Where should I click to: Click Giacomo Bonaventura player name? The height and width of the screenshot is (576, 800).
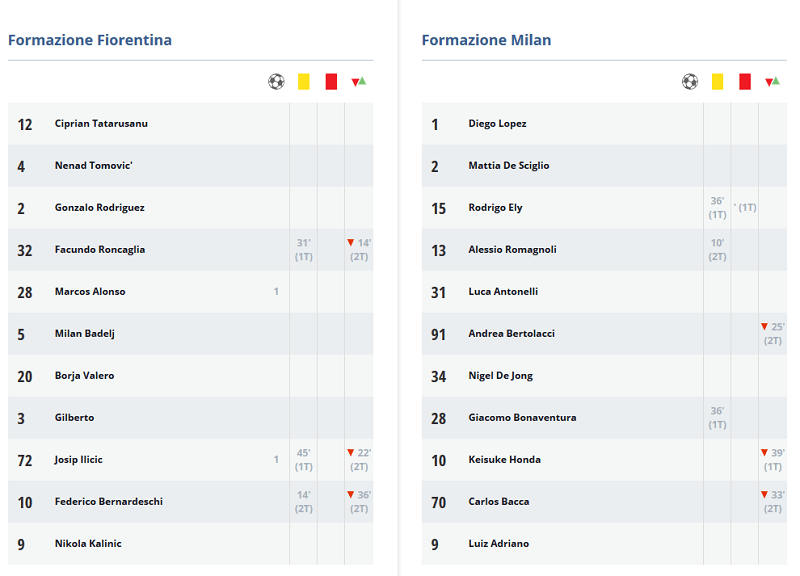pyautogui.click(x=522, y=417)
